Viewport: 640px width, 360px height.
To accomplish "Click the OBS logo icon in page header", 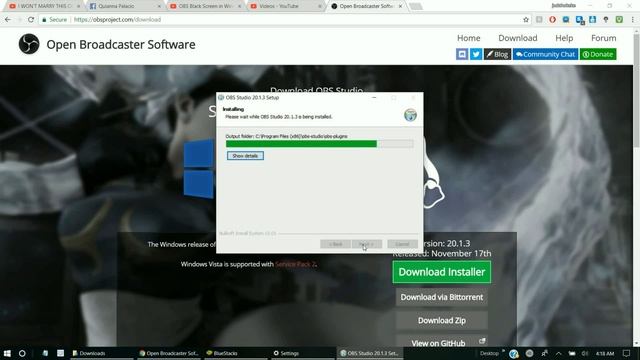I will (x=29, y=44).
